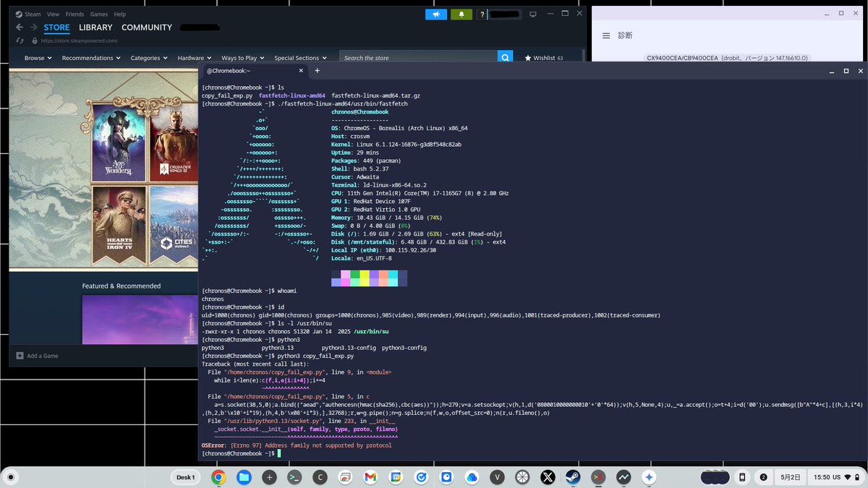The image size is (868, 488).
Task: Open the Age of Wonders game capsule
Action: click(117, 144)
